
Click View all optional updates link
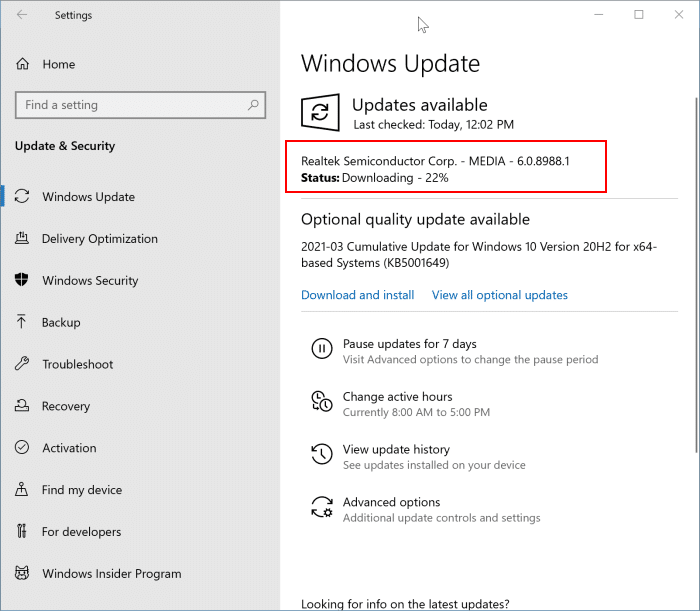tap(500, 295)
